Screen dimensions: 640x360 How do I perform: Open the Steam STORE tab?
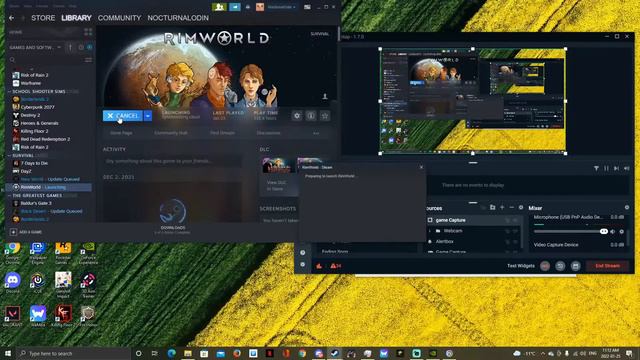click(43, 18)
